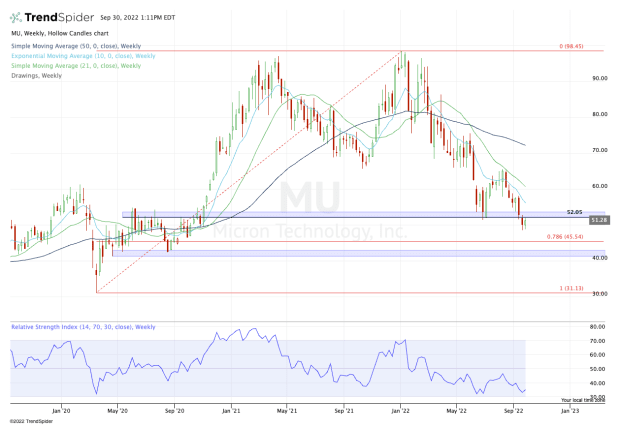The width and height of the screenshot is (620, 426).
Task: Click the 52.05 support level label
Action: [575, 212]
